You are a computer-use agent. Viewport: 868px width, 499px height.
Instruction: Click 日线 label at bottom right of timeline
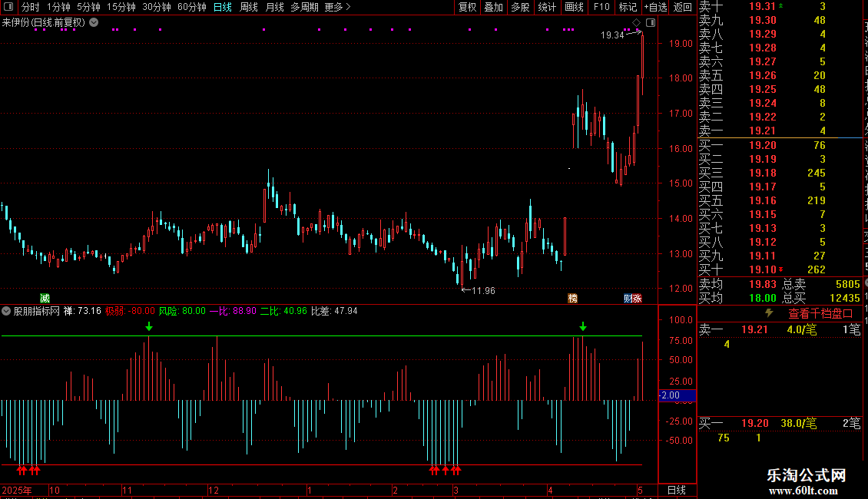677,490
